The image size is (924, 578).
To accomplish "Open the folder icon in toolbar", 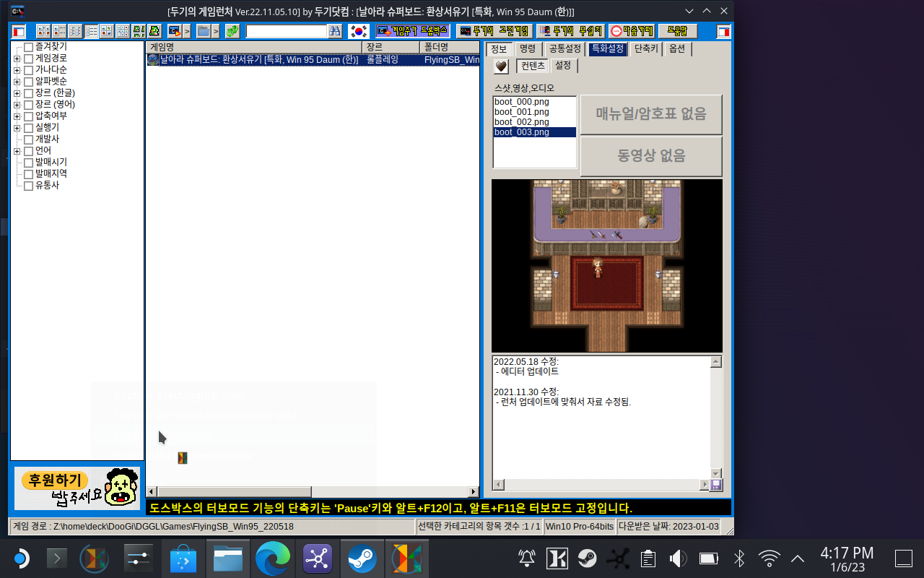I will (204, 31).
